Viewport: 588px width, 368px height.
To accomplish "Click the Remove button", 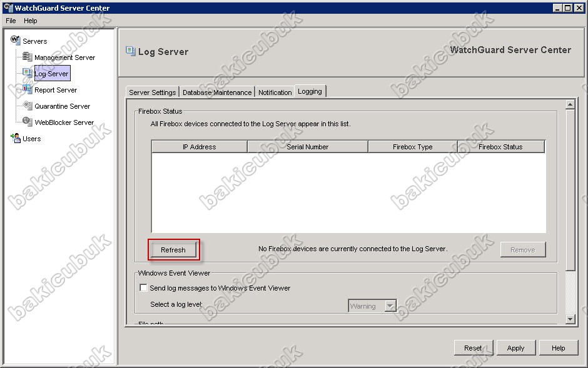I will pos(523,250).
